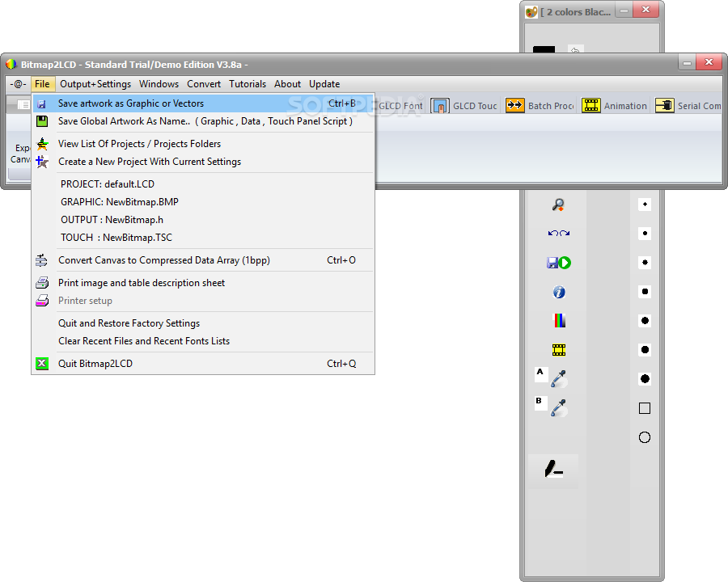This screenshot has height=582, width=728.
Task: Choose Convert Canvas to Compressed Data Array
Action: pyautogui.click(x=203, y=260)
